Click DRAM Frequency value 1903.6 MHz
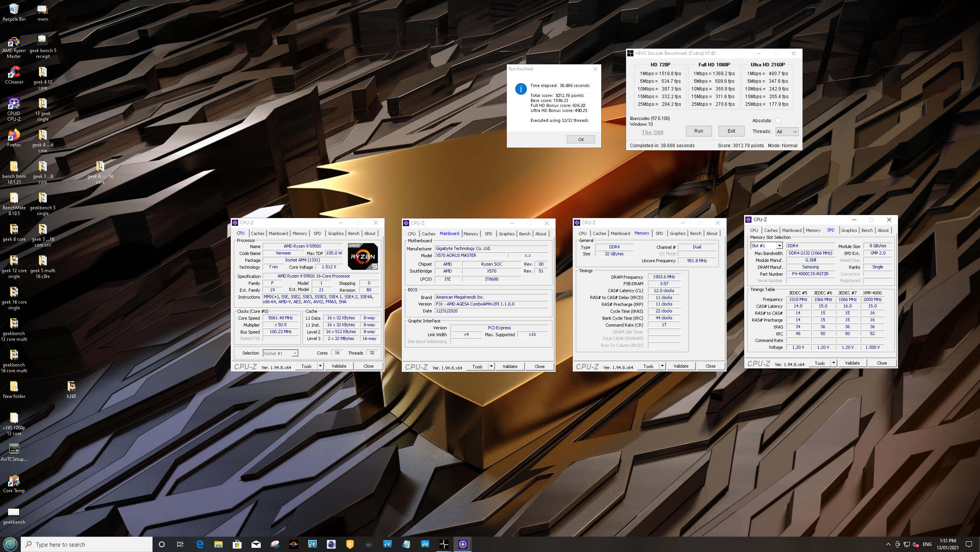Screen dimensions: 980x552 664,277
